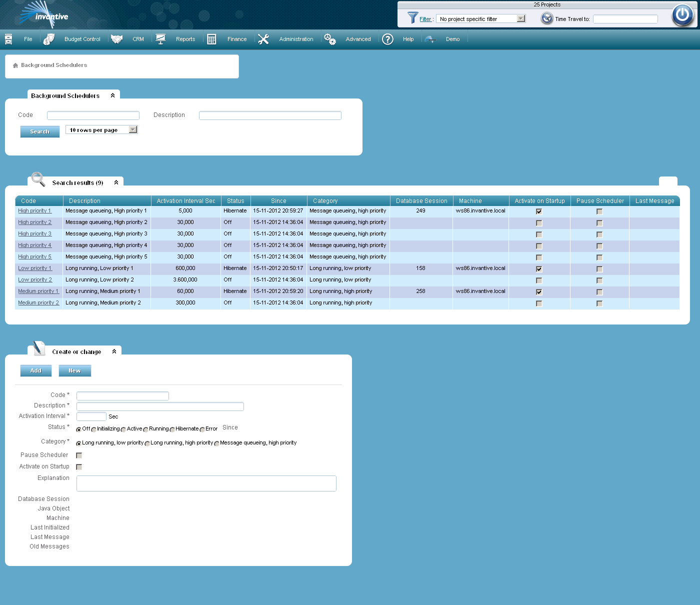
Task: Select the Running status radio button
Action: click(x=145, y=429)
